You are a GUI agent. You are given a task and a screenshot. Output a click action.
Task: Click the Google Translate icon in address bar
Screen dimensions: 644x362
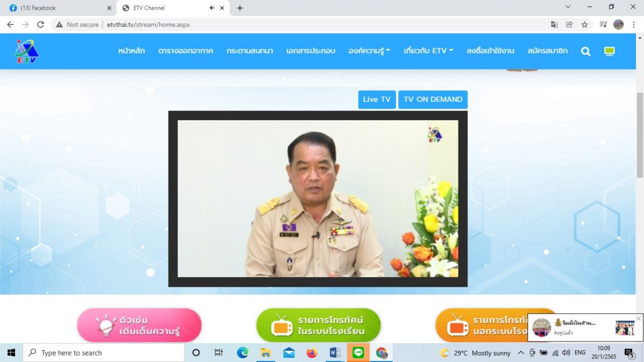click(x=554, y=25)
